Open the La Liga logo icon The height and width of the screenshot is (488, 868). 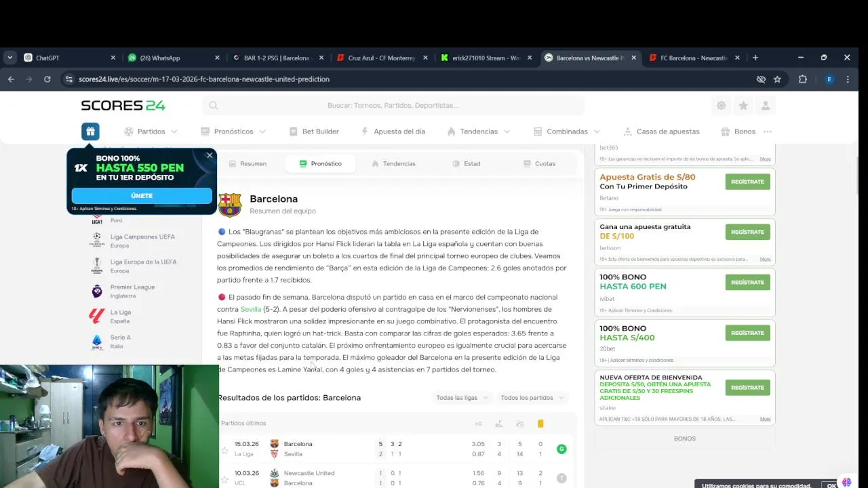coord(97,316)
